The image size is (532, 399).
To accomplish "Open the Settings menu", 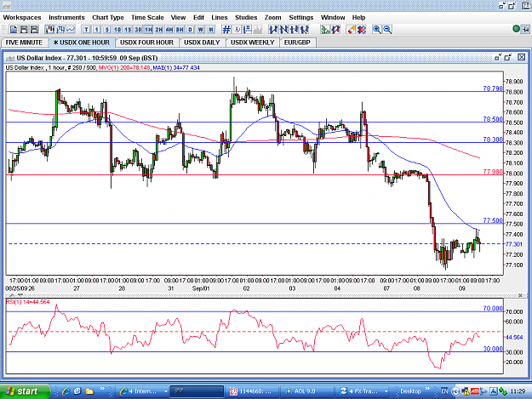I will [301, 17].
